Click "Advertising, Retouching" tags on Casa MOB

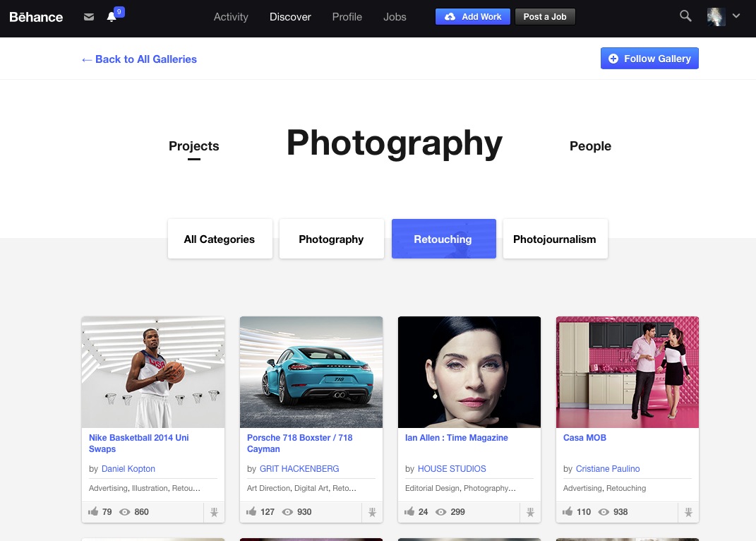tap(605, 489)
